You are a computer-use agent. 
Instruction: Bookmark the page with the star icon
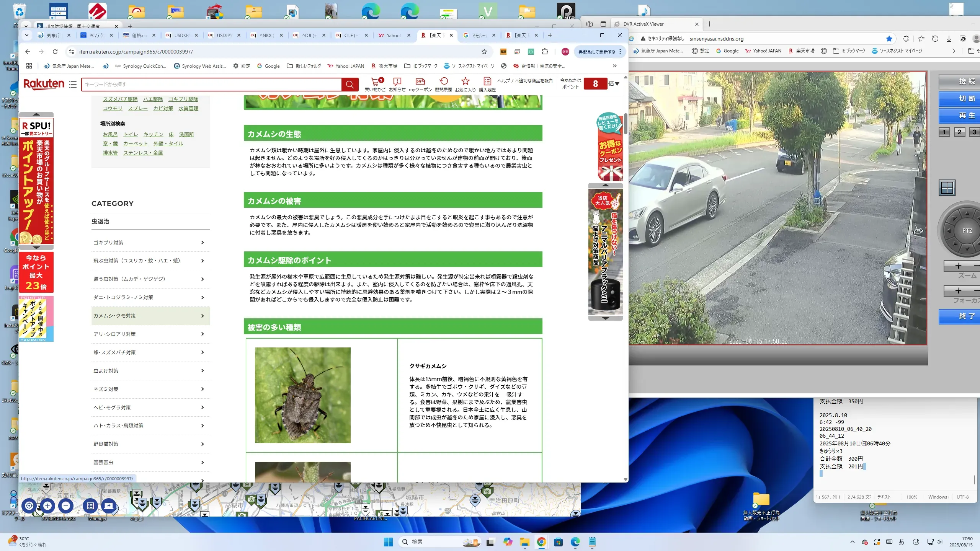(x=484, y=52)
